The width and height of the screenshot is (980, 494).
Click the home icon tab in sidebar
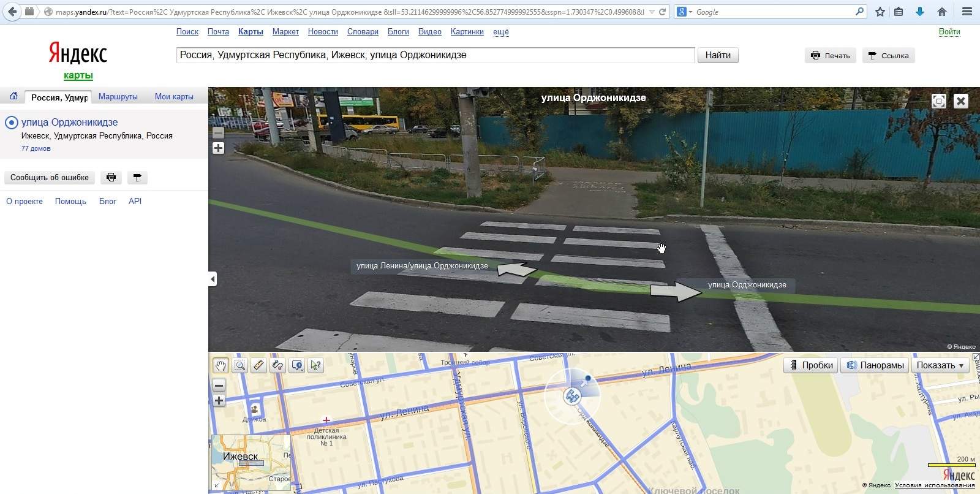tap(13, 96)
